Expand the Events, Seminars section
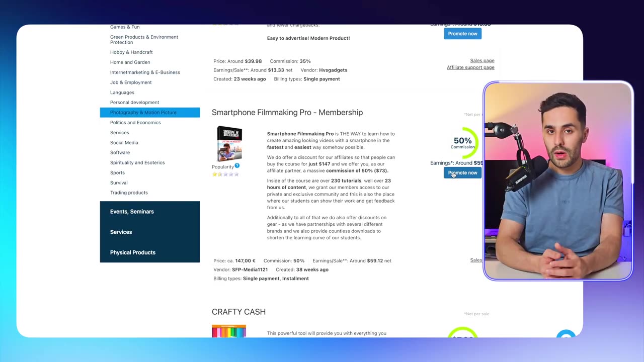The width and height of the screenshot is (644, 362). tap(150, 212)
